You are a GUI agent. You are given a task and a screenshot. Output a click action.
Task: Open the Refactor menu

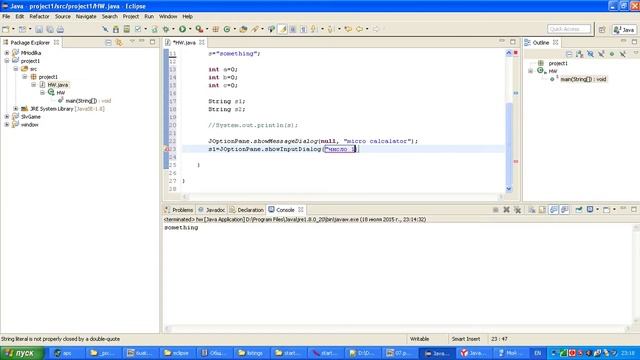click(39, 16)
